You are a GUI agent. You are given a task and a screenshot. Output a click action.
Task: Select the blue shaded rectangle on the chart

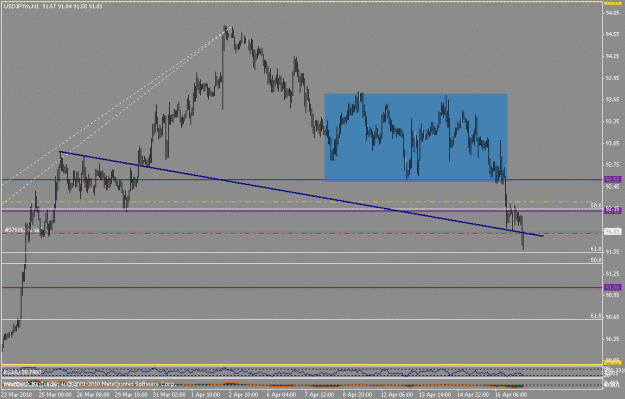click(x=416, y=137)
